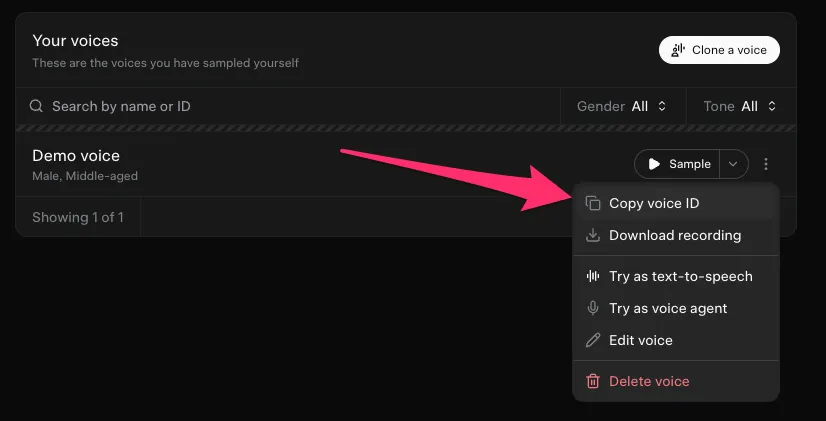Play the Demo voice Sample
The width and height of the screenshot is (826, 421).
tap(676, 164)
